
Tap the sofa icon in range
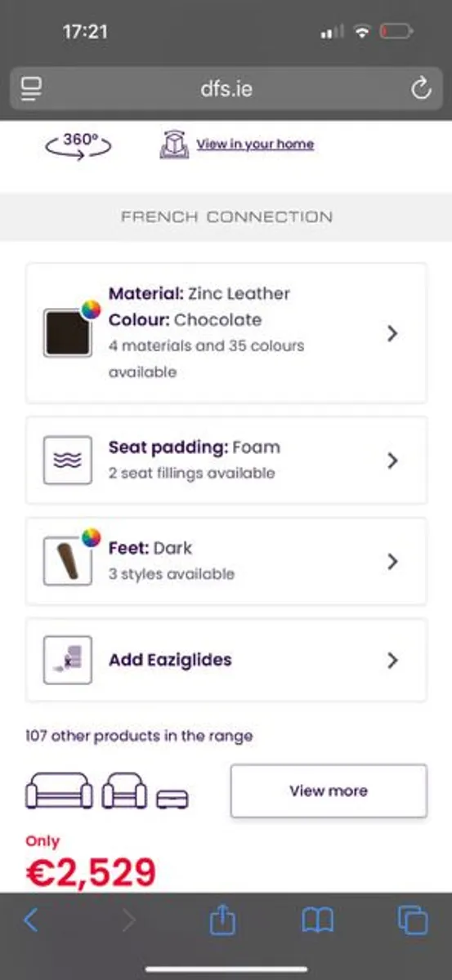(x=60, y=791)
